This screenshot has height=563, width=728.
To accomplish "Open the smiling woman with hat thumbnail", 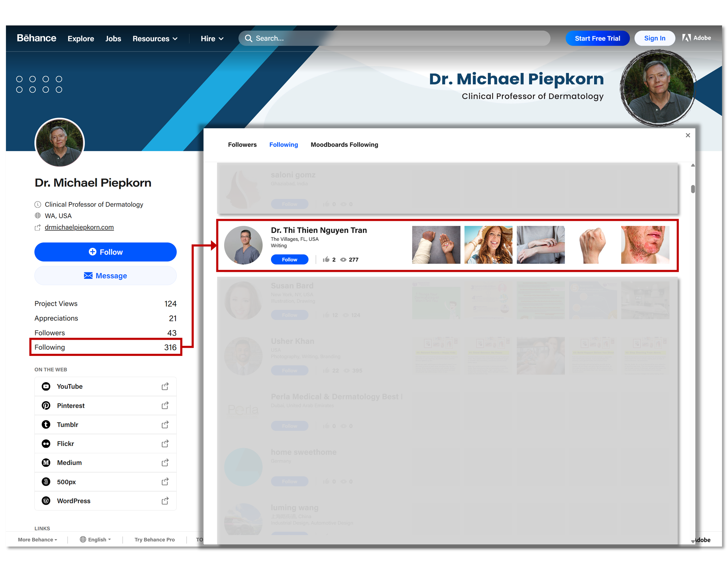I will coord(488,245).
